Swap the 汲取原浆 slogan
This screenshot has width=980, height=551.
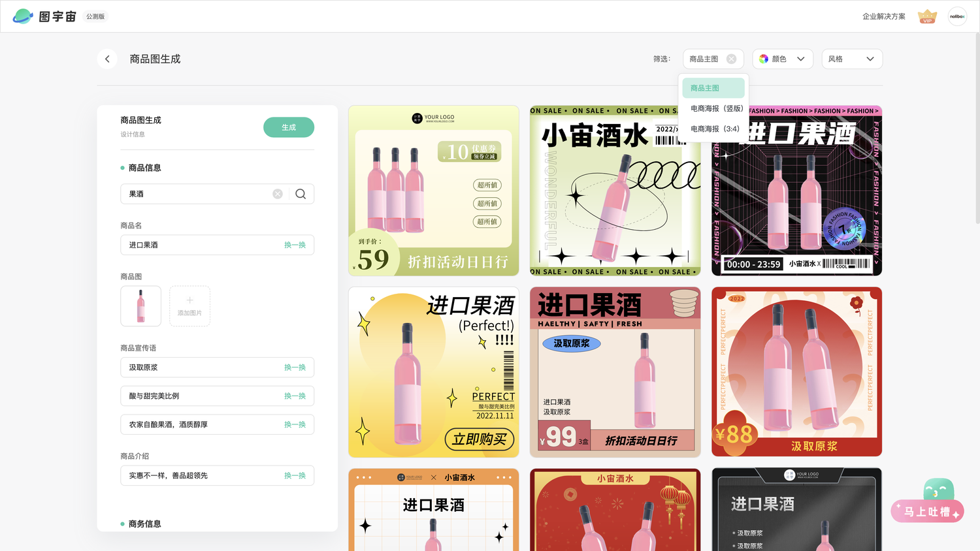pos(295,368)
